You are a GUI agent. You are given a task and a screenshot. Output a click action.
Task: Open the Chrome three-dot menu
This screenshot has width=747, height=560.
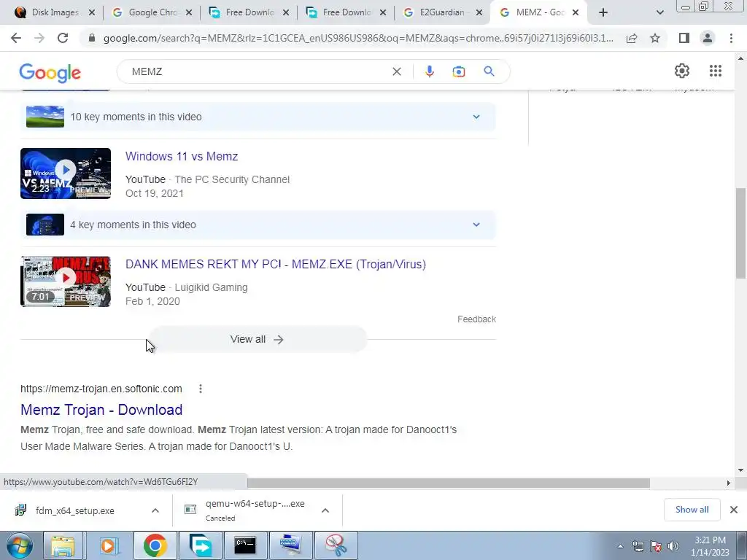[731, 38]
